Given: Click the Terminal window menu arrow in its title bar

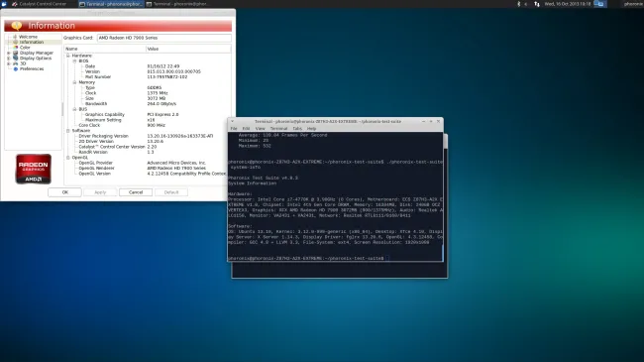Looking at the screenshot, I should 233,121.
